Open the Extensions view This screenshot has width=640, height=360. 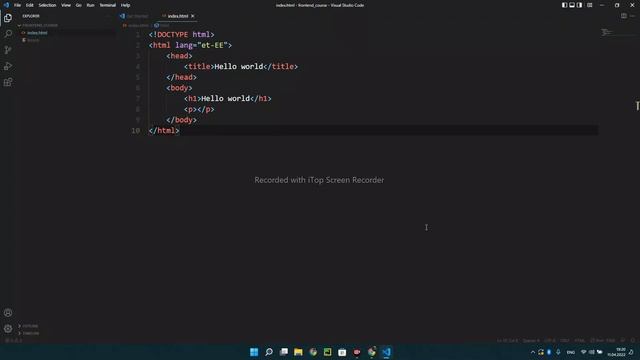[x=8, y=82]
